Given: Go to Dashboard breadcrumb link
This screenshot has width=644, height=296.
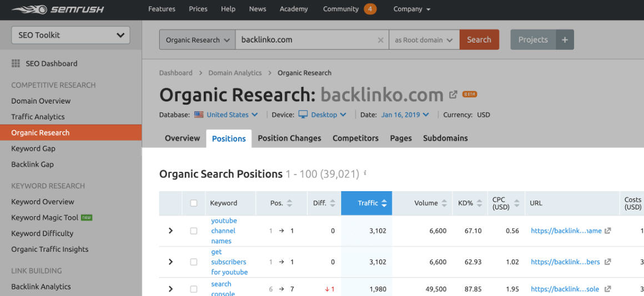Looking at the screenshot, I should 176,73.
